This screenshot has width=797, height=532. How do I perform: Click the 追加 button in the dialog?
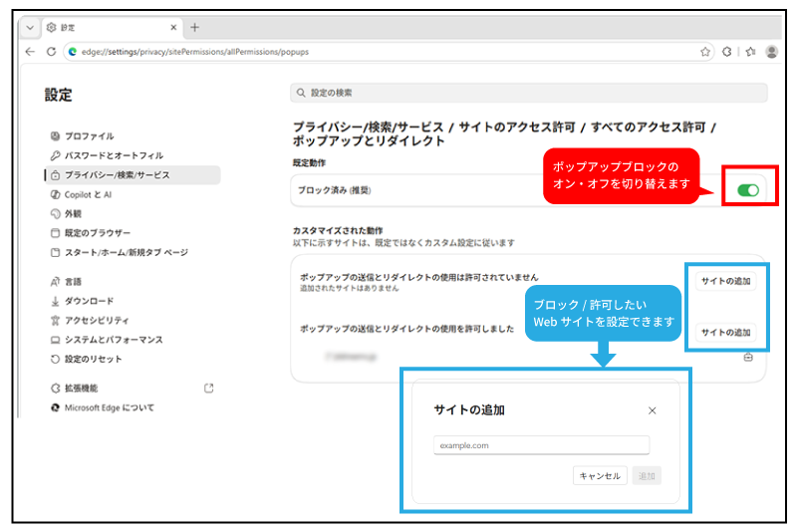pyautogui.click(x=647, y=476)
